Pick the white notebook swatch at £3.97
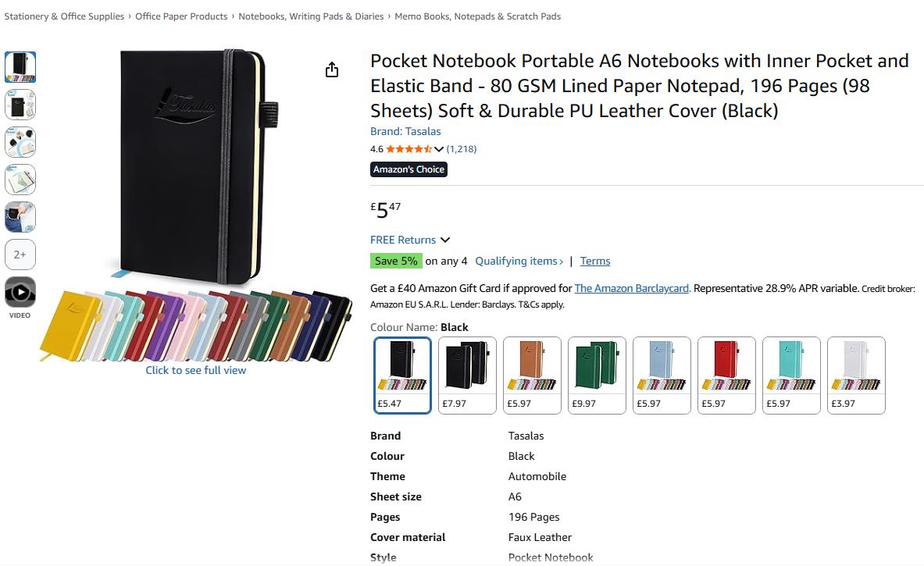 856,375
